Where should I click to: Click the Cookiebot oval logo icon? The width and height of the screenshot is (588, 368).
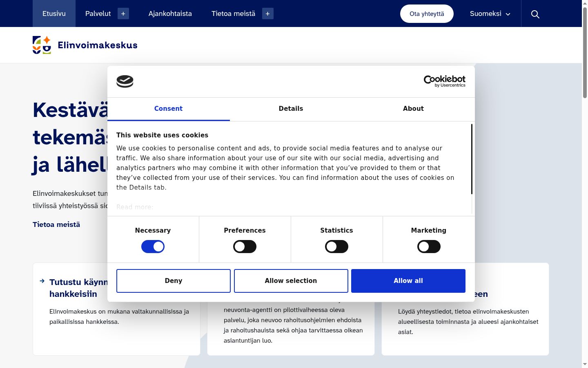point(125,81)
